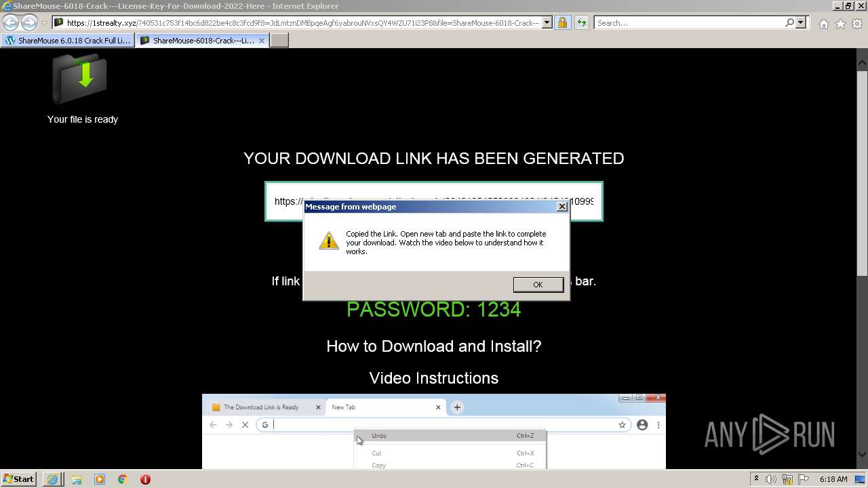This screenshot has width=868, height=488.
Task: Click 'Cut' in the video context menu
Action: (x=376, y=453)
